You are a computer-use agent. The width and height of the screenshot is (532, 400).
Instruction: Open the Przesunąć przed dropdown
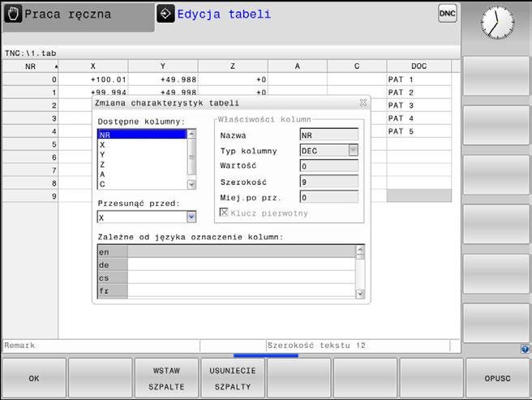tap(191, 217)
